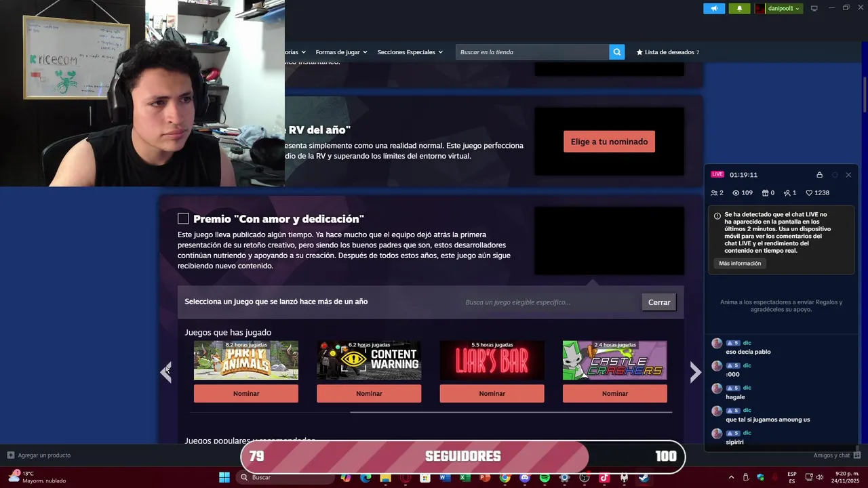Nominate Party Animals

point(246,394)
